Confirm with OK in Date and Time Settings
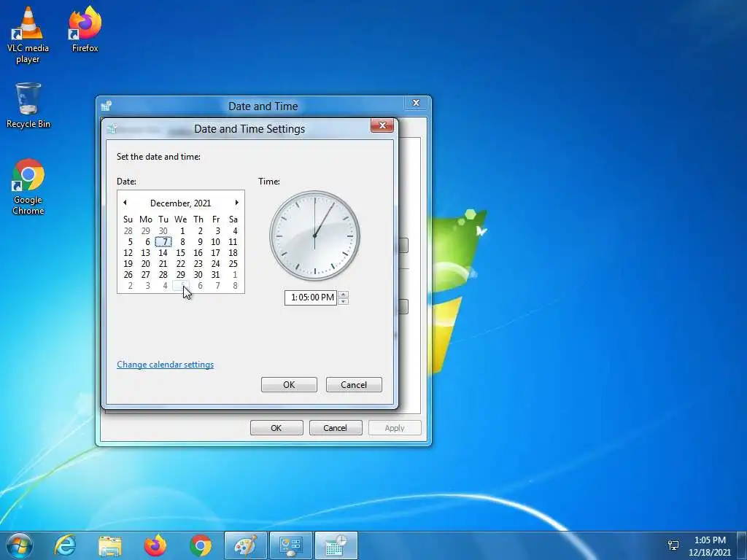Viewport: 747px width, 560px height. 289,385
